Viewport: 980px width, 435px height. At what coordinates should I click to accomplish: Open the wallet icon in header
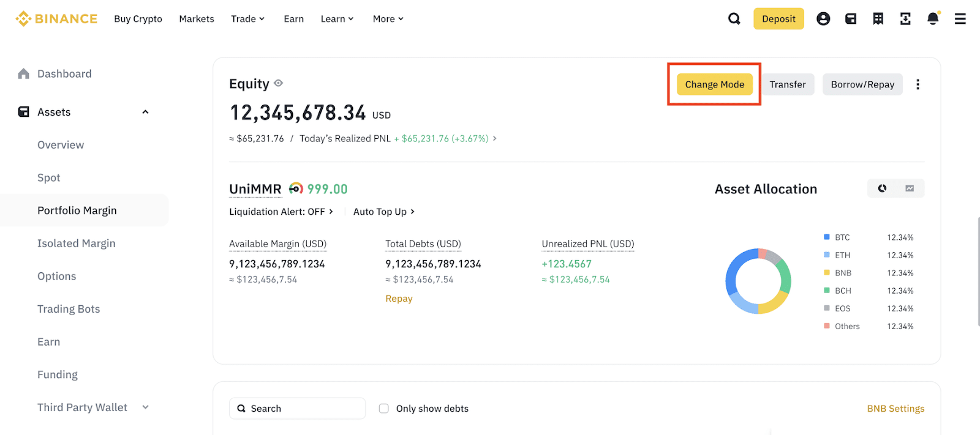[851, 19]
